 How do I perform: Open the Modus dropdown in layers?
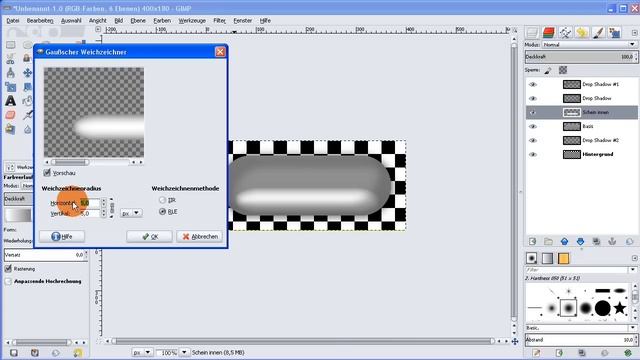(589, 44)
